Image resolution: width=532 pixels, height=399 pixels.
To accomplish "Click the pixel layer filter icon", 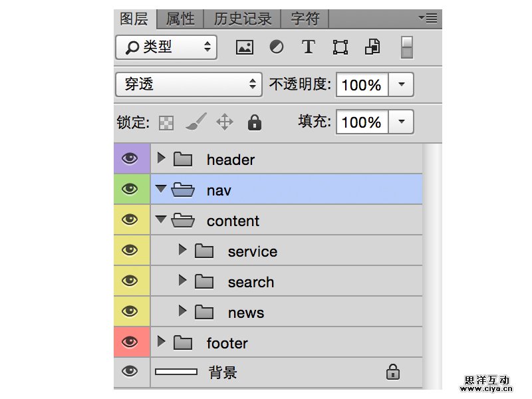I will (245, 47).
